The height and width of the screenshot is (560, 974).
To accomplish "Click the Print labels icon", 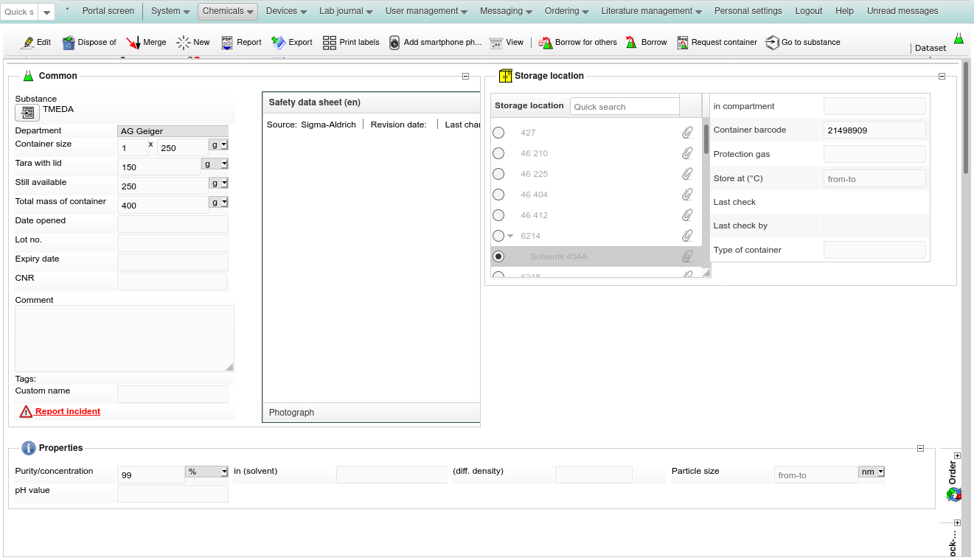I will (x=330, y=43).
